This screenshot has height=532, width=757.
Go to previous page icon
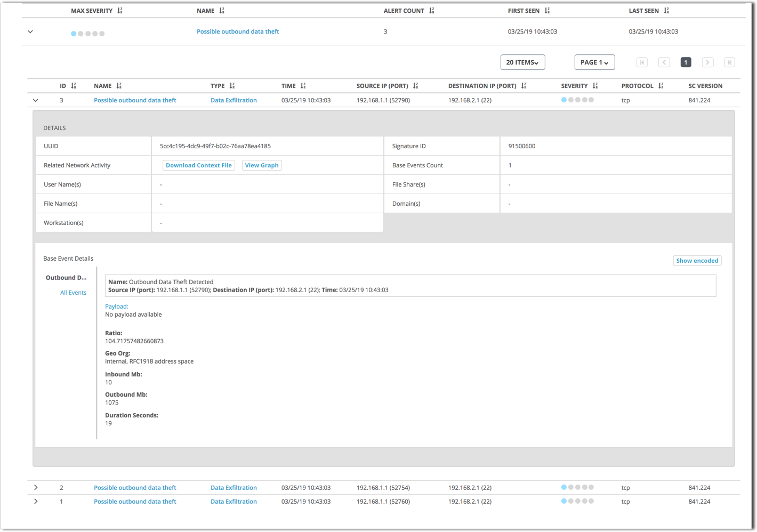pyautogui.click(x=664, y=62)
